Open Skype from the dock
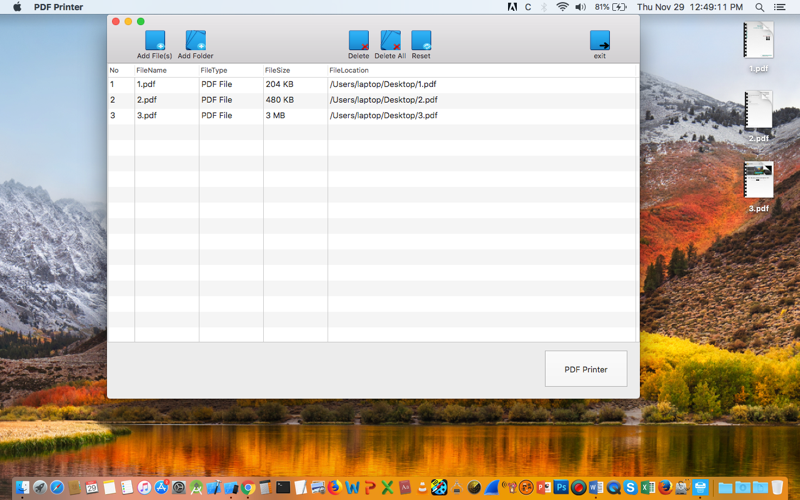800x500 pixels. (x=631, y=487)
